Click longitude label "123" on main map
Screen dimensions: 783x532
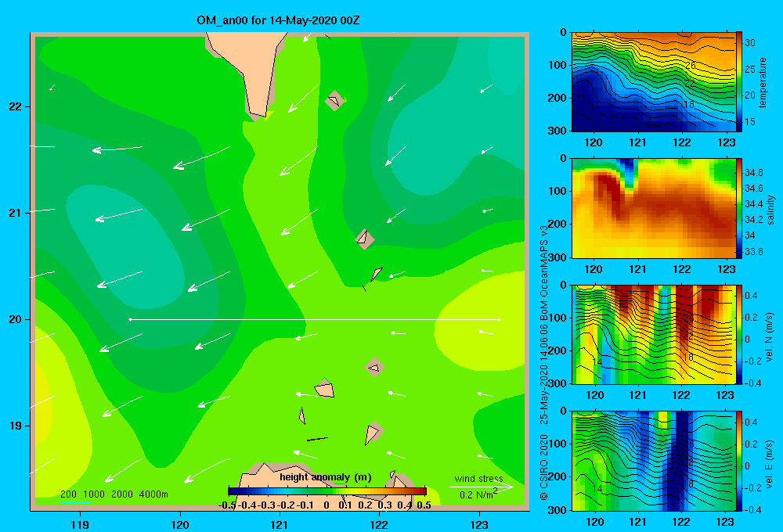479,524
